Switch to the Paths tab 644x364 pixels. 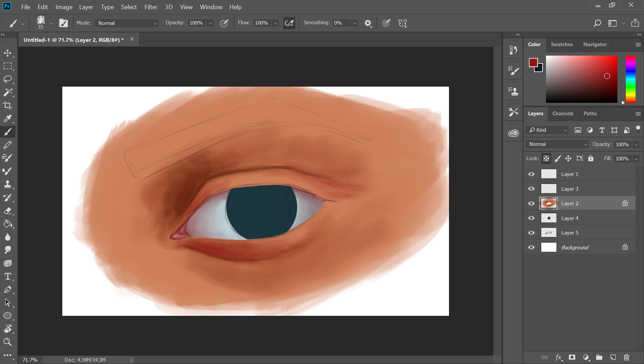pos(590,114)
